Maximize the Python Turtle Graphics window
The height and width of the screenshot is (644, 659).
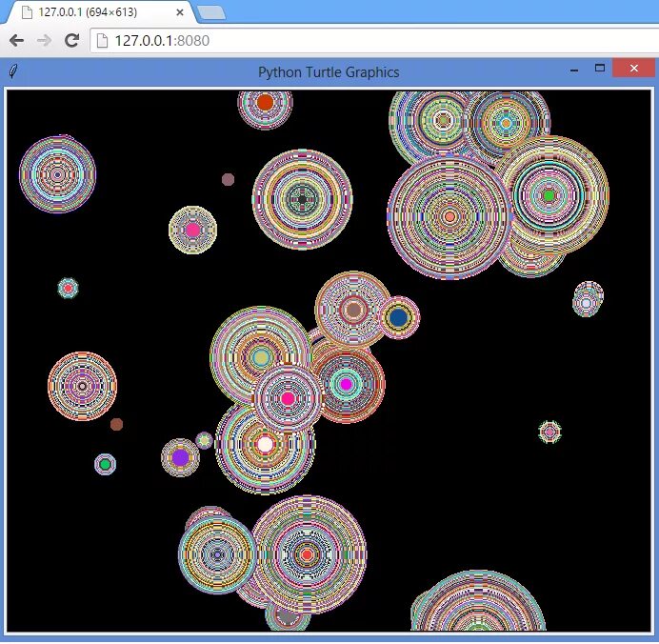tap(600, 68)
